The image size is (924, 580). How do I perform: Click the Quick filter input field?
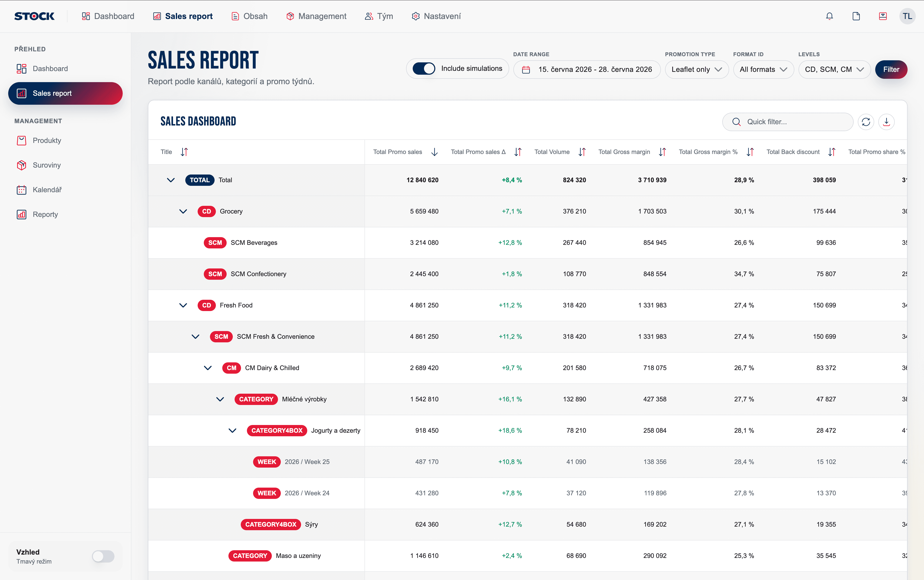point(787,122)
